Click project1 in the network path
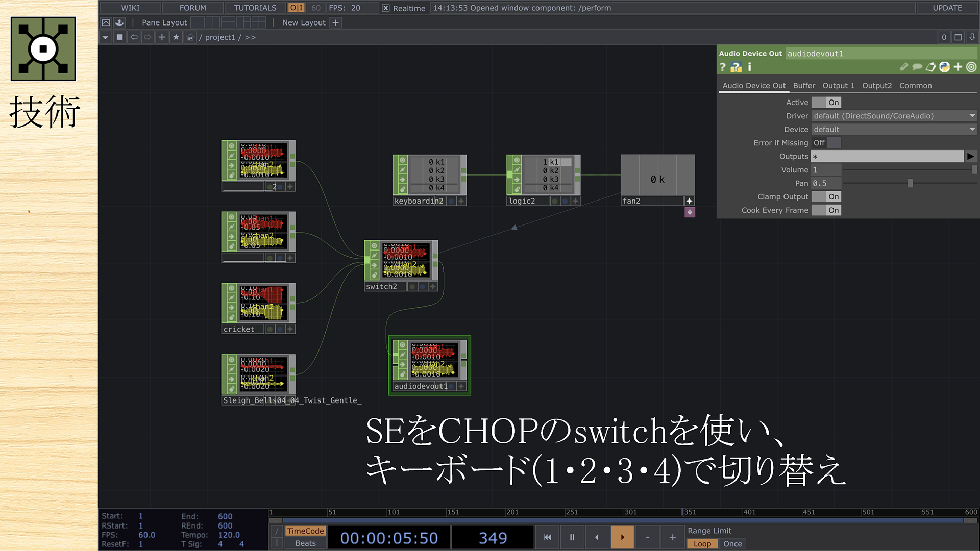 [220, 37]
